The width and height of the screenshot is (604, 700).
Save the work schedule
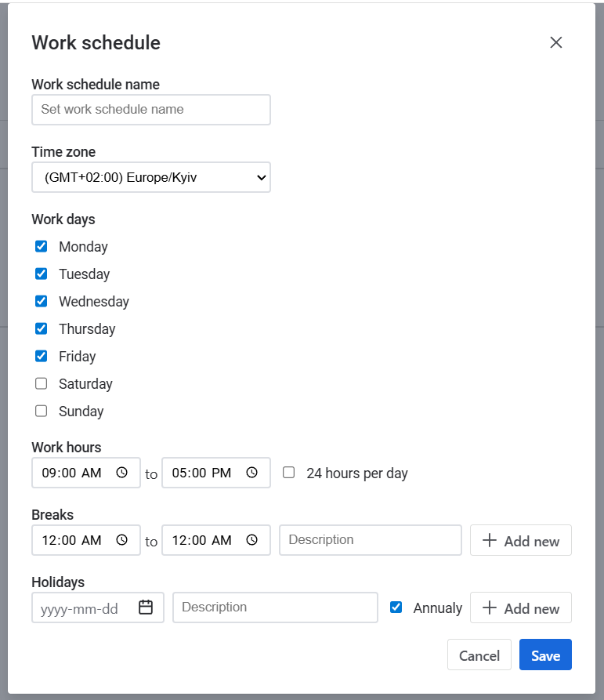[545, 655]
